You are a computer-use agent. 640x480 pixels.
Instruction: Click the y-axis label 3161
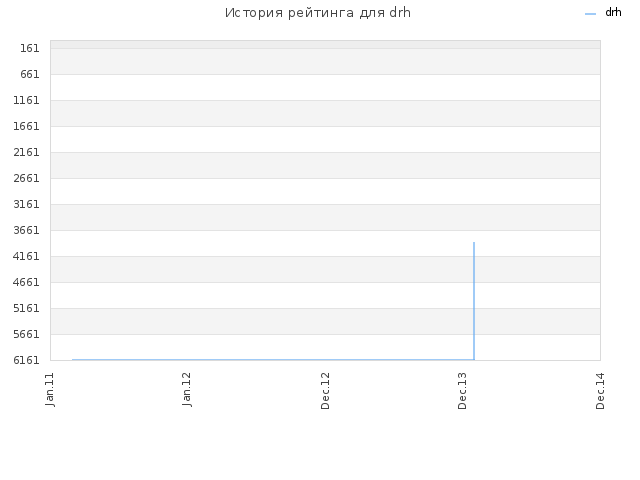click(26, 204)
